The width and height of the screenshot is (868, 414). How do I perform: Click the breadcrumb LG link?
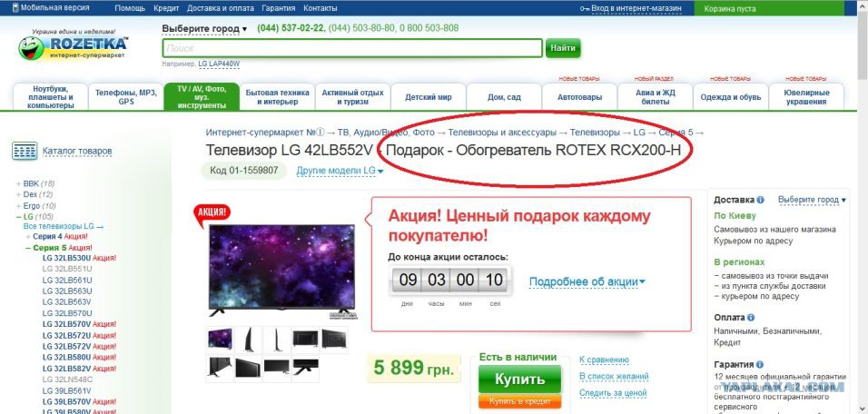(x=639, y=133)
